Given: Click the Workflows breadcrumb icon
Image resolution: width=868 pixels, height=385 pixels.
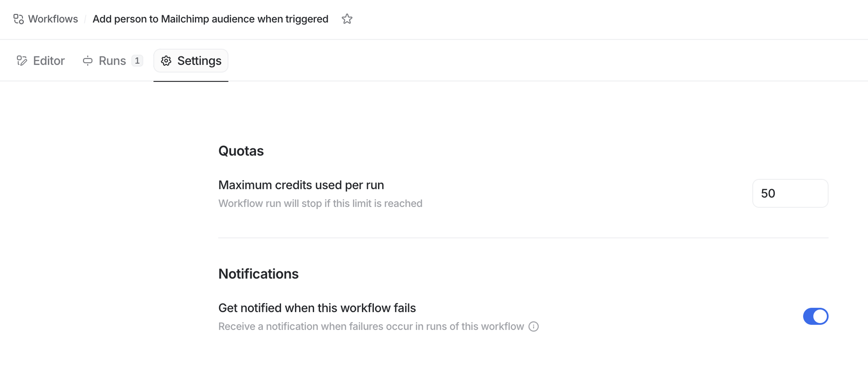Looking at the screenshot, I should tap(19, 19).
